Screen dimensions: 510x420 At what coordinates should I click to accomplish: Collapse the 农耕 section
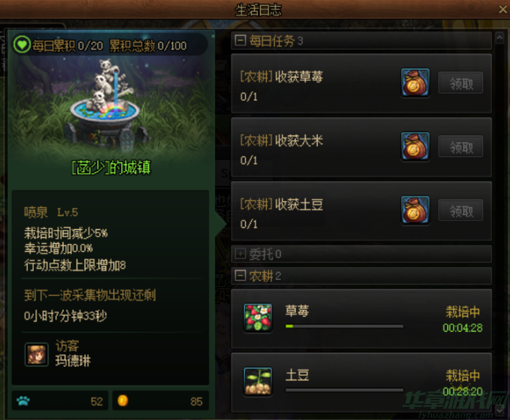(240, 276)
